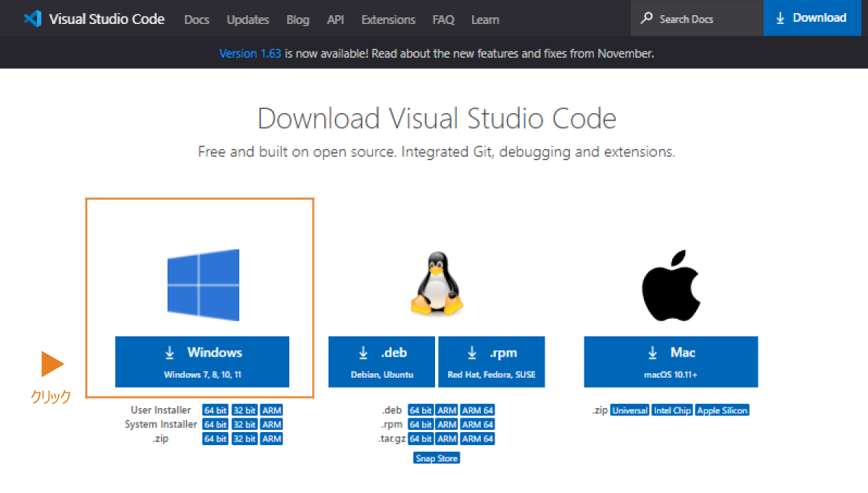
Task: Download the Mac build
Action: click(x=671, y=362)
